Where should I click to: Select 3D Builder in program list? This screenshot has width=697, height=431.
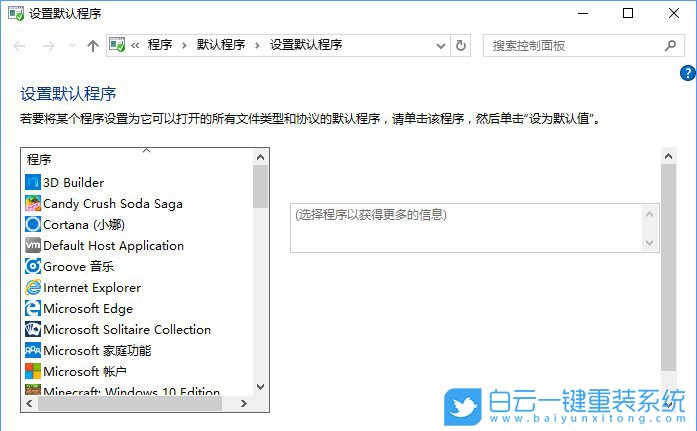pos(73,183)
